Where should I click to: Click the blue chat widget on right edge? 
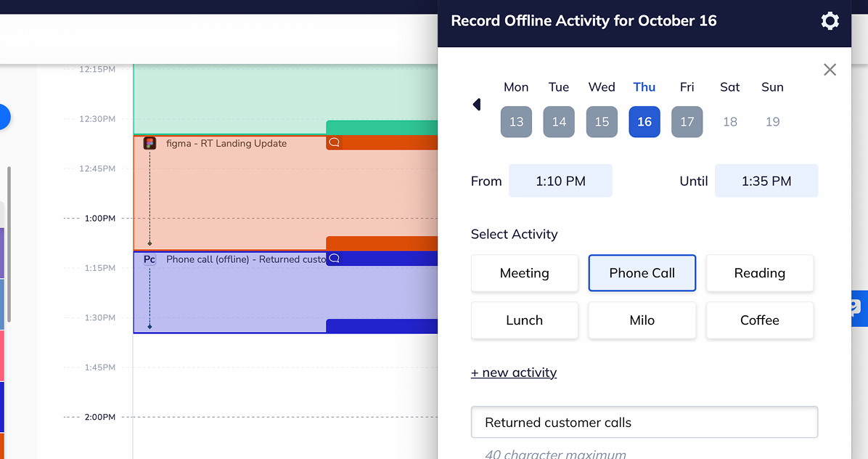[x=859, y=308]
